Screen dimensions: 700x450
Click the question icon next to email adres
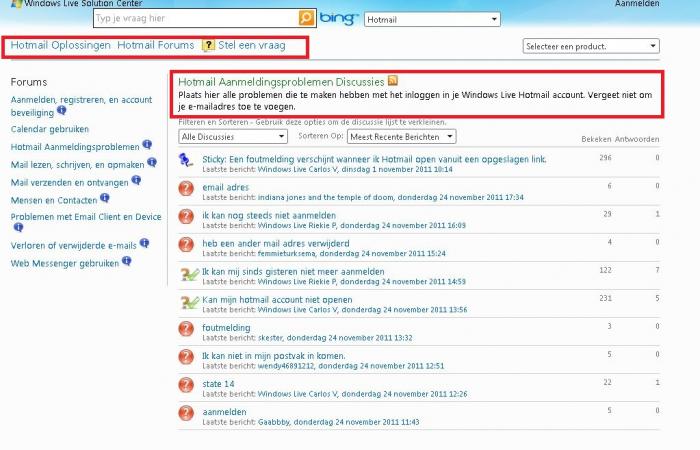click(186, 188)
